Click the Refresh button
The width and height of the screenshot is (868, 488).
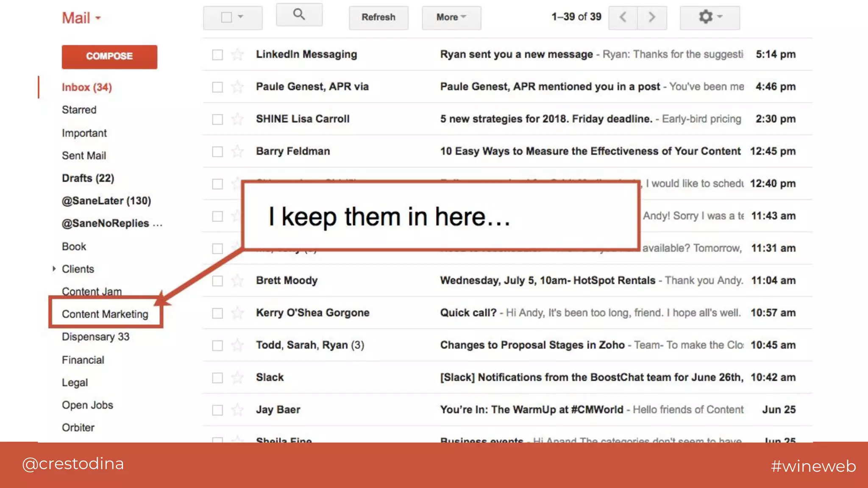(378, 17)
